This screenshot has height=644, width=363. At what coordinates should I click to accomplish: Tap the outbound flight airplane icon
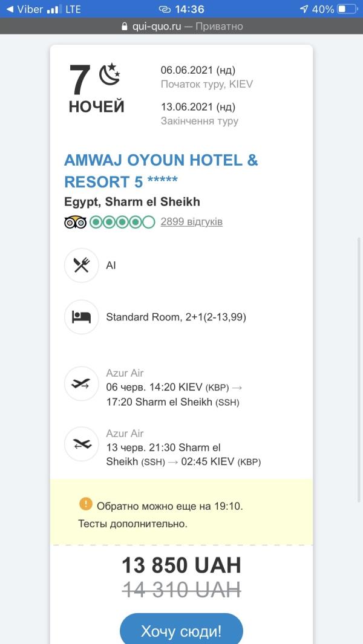(x=82, y=383)
